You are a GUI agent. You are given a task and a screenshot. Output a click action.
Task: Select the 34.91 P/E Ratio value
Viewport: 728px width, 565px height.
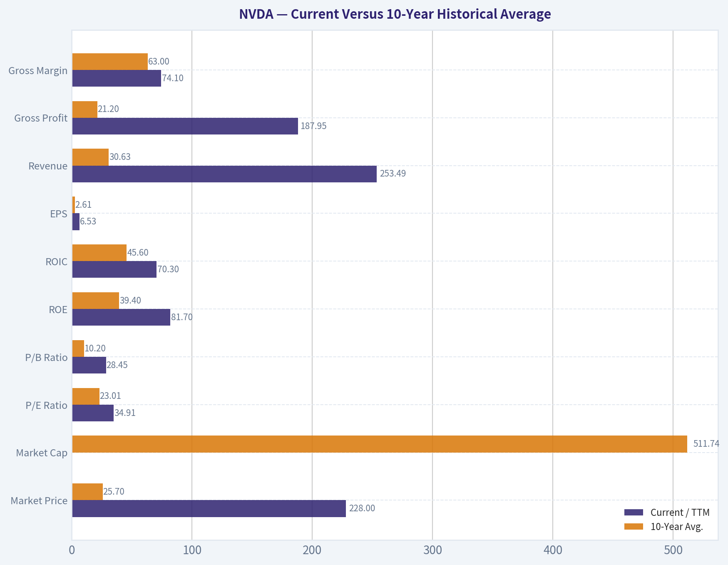125,413
